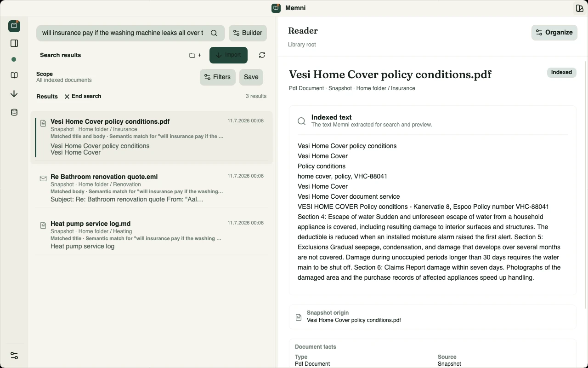Click the Indexed status badge
Screen dimensions: 588x368
click(561, 73)
